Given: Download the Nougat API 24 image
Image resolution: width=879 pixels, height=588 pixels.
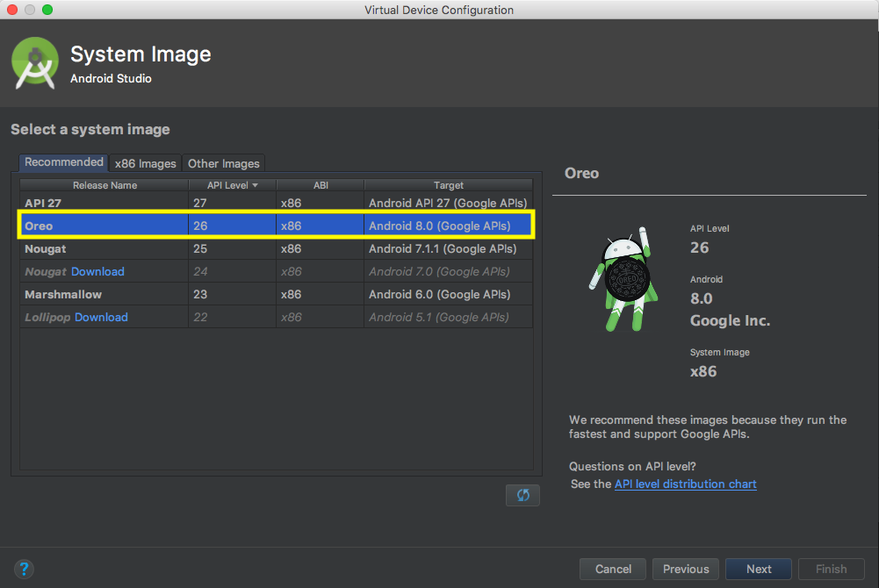Looking at the screenshot, I should point(97,271).
